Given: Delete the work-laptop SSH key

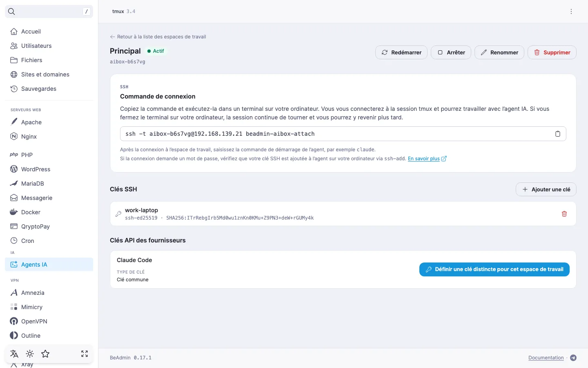Looking at the screenshot, I should (564, 214).
